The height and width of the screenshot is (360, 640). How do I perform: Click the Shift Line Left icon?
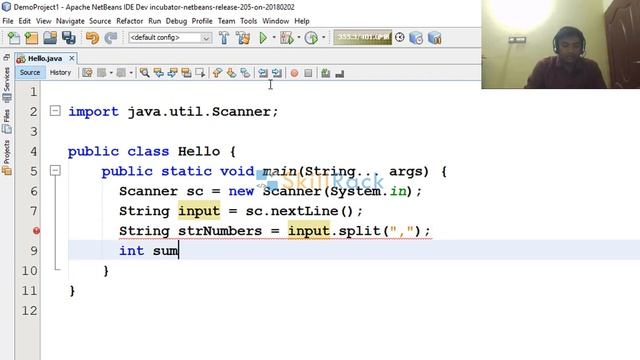[263, 73]
